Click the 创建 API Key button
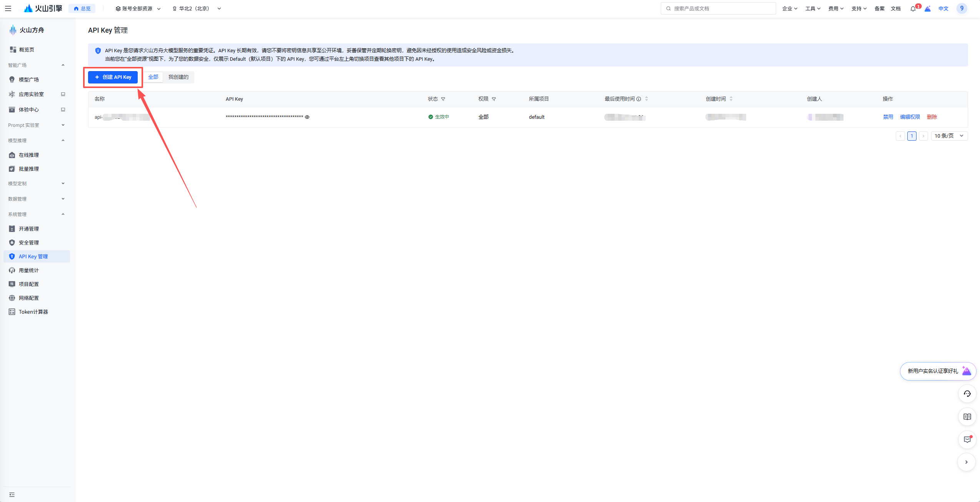980x502 pixels. pos(113,77)
